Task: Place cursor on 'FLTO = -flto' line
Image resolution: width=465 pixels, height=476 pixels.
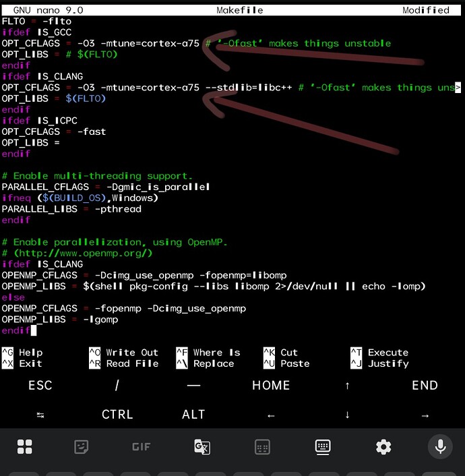Action: click(x=36, y=22)
